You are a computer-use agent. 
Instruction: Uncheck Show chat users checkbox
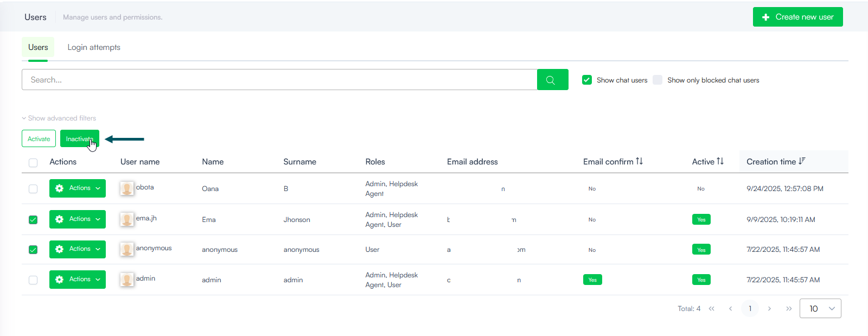[x=587, y=80]
